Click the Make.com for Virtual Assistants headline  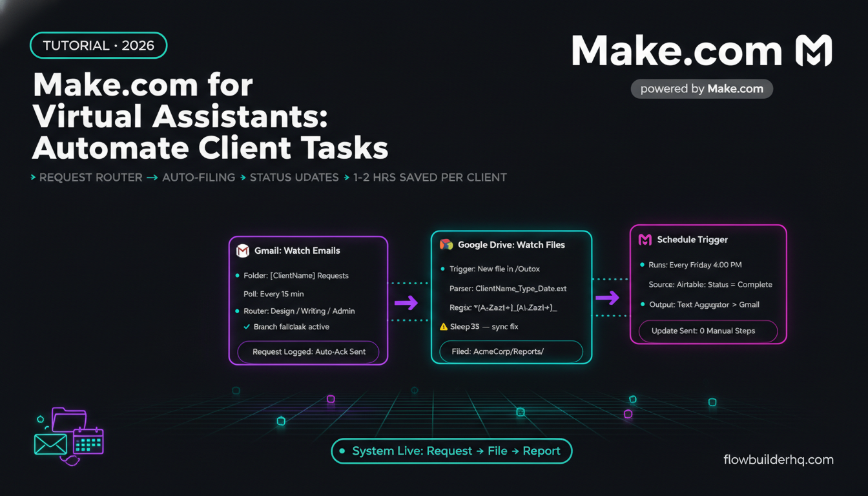(210, 117)
